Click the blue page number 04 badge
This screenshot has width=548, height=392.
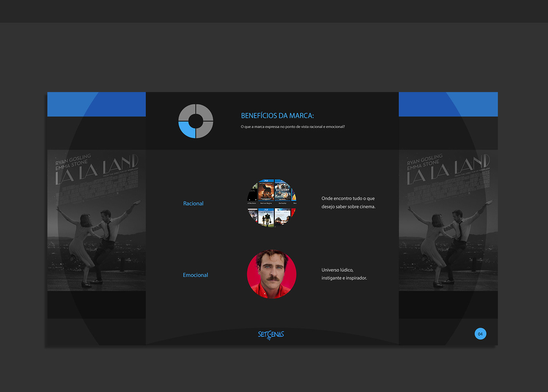pyautogui.click(x=480, y=334)
